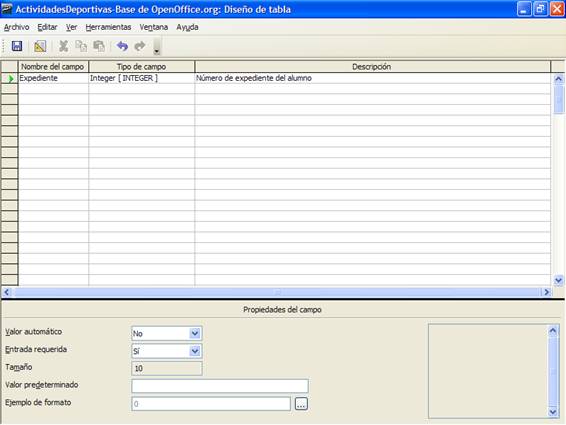566x425 pixels.
Task: Click the Cut scissors icon
Action: point(64,46)
